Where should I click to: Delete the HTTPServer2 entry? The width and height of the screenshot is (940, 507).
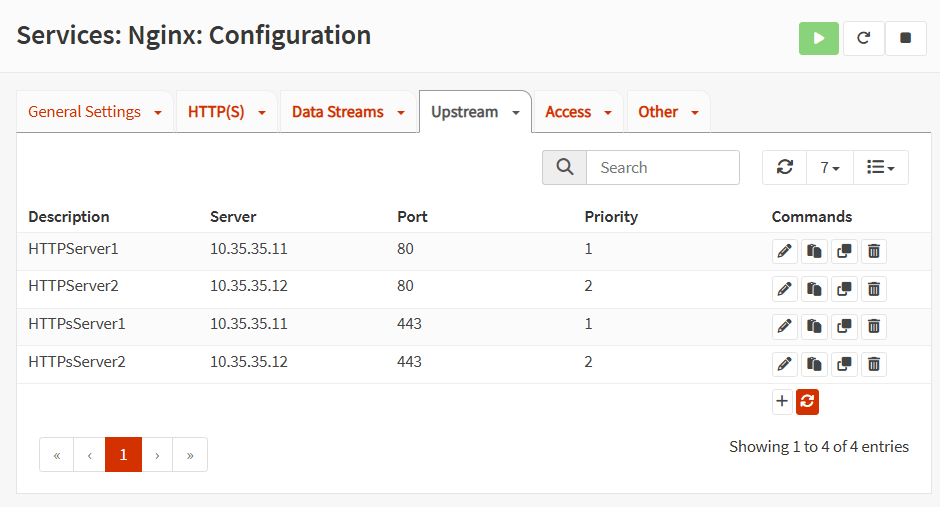(874, 289)
